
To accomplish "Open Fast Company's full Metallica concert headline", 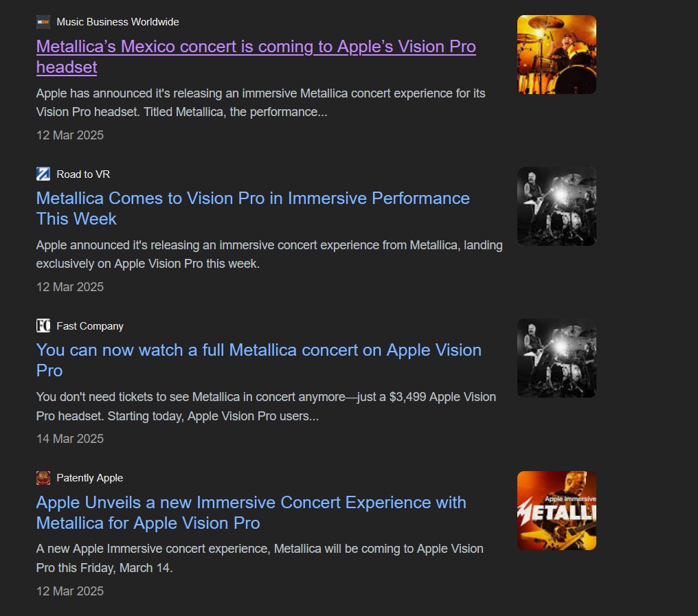I will point(258,360).
